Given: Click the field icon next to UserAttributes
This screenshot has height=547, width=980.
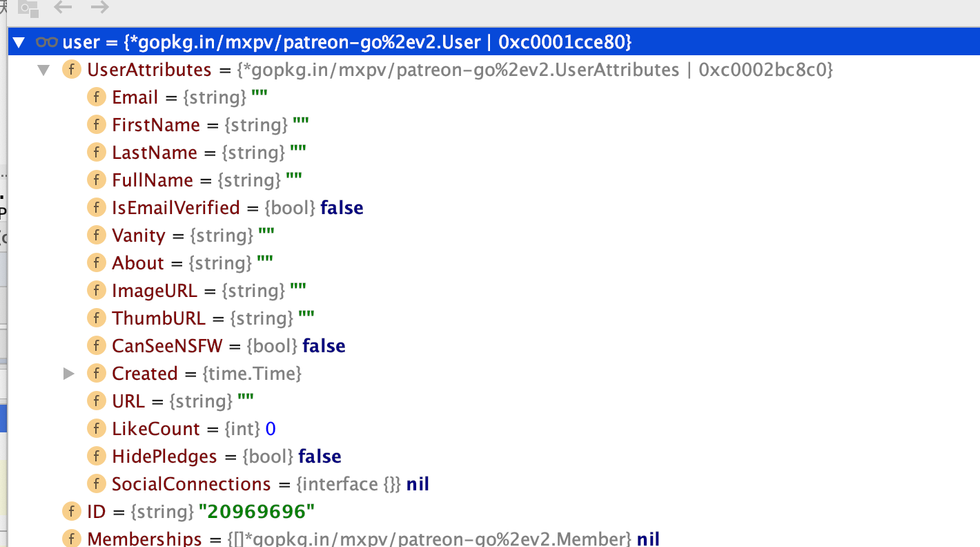Looking at the screenshot, I should coord(71,70).
